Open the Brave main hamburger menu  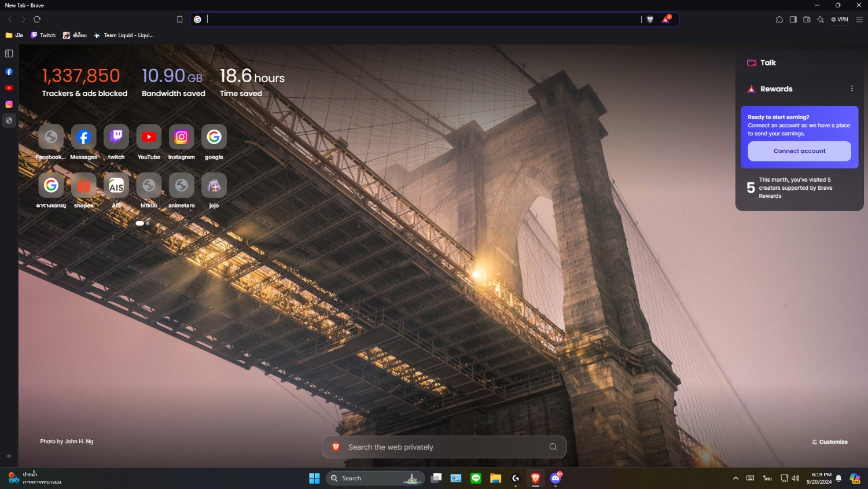pos(859,20)
